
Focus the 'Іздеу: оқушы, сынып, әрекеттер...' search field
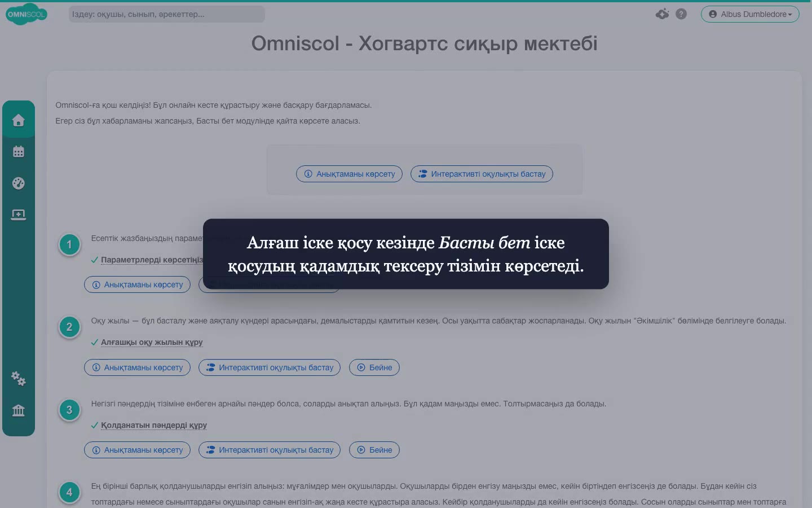coord(167,14)
